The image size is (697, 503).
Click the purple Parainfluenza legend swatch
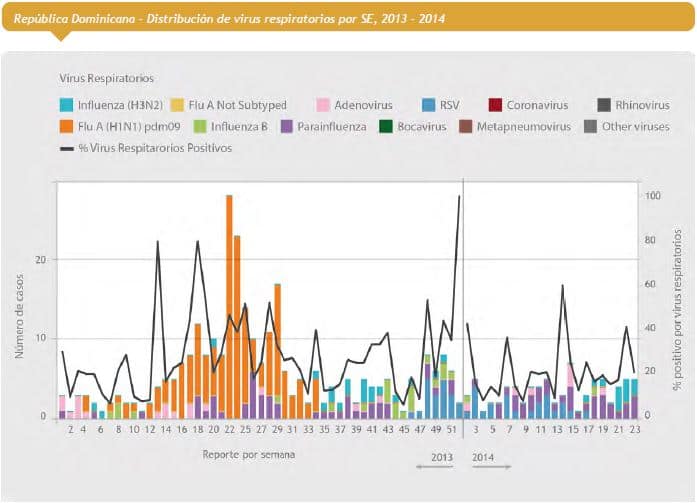[287, 127]
